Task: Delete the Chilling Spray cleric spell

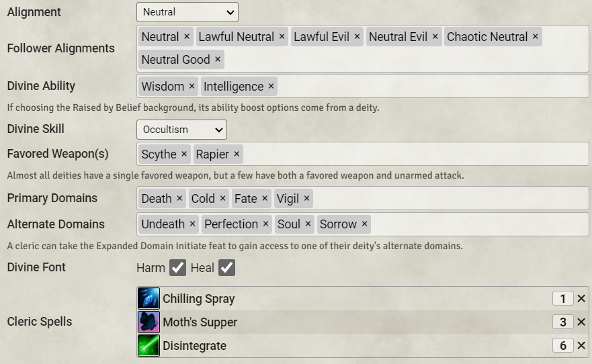Action: [581, 299]
